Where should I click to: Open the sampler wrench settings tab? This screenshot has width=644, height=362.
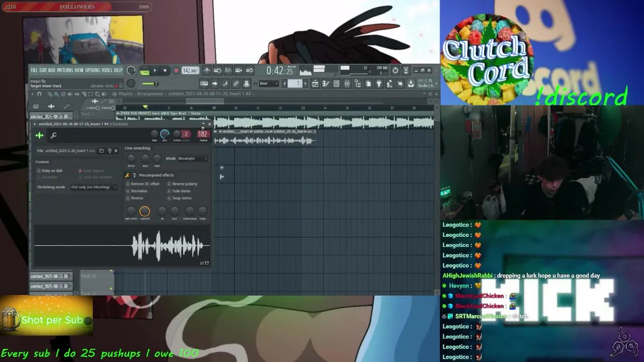click(53, 135)
